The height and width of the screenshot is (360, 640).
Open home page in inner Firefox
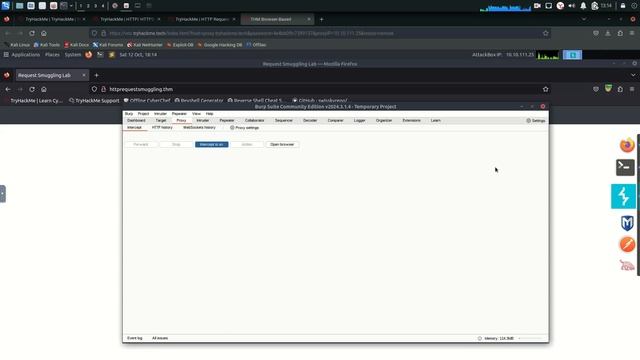44,89
